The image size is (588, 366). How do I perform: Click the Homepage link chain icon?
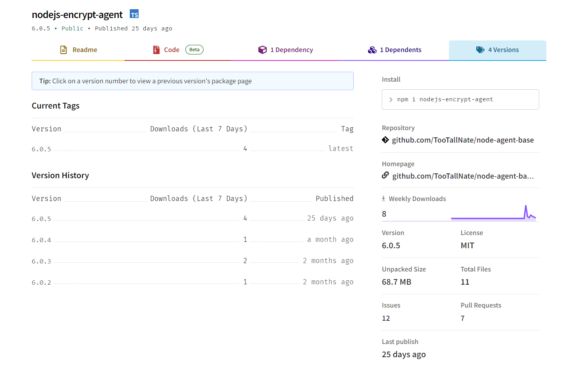pos(385,175)
